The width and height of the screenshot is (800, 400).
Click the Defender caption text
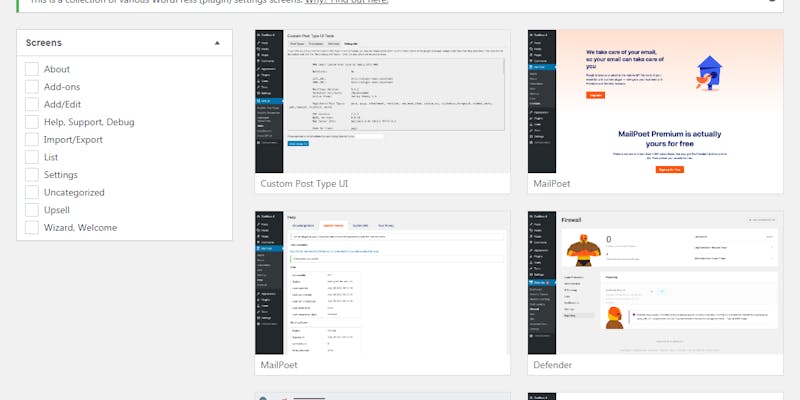tap(553, 365)
